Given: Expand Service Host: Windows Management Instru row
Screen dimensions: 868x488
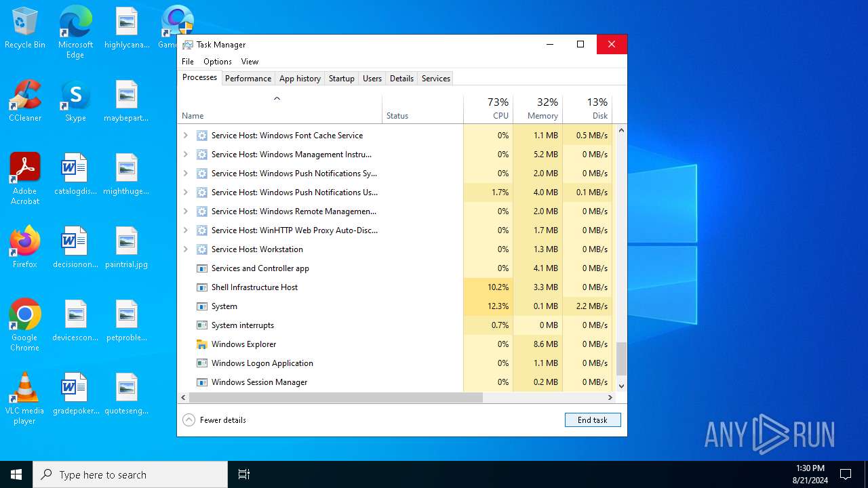Looking at the screenshot, I should click(186, 155).
